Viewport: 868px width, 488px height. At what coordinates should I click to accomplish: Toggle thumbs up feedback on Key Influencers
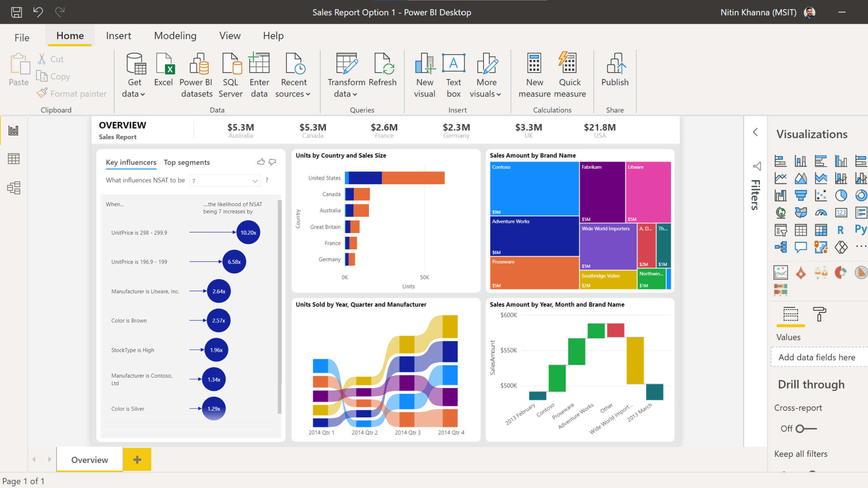[261, 161]
